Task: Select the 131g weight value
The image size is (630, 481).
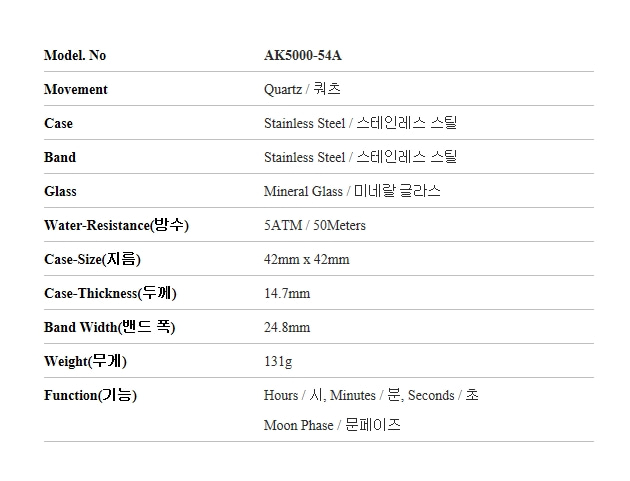Action: pyautogui.click(x=278, y=361)
